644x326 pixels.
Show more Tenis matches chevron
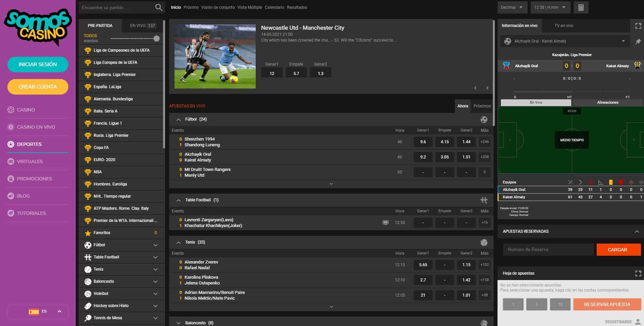pos(331,307)
